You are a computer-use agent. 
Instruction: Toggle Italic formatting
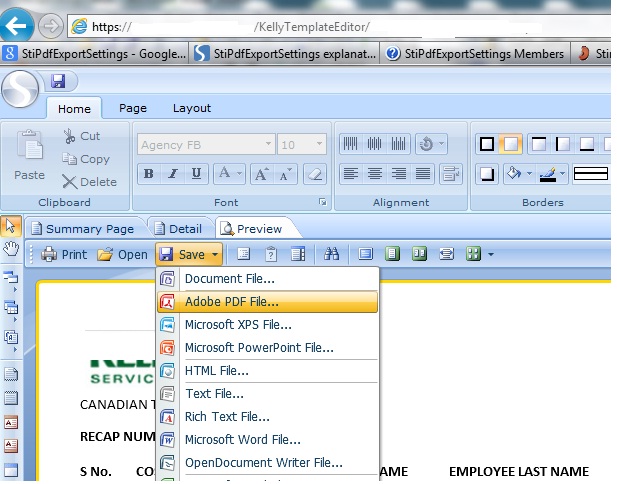click(172, 174)
